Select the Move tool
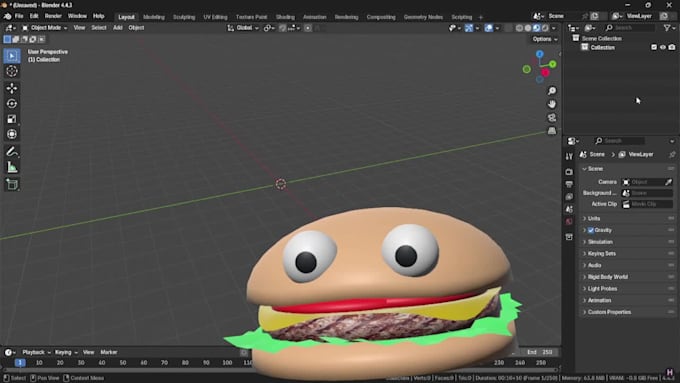Viewport: 680px width, 383px height. coord(12,88)
